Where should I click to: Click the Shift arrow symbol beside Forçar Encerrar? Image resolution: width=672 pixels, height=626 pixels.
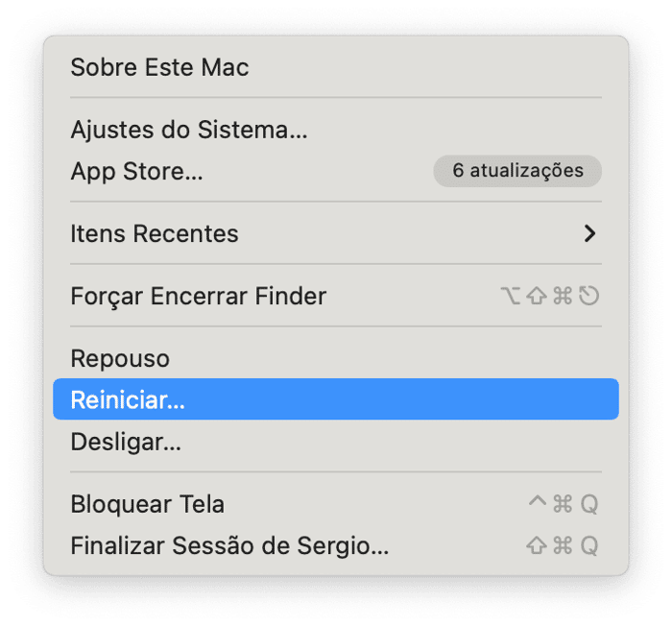tap(537, 296)
